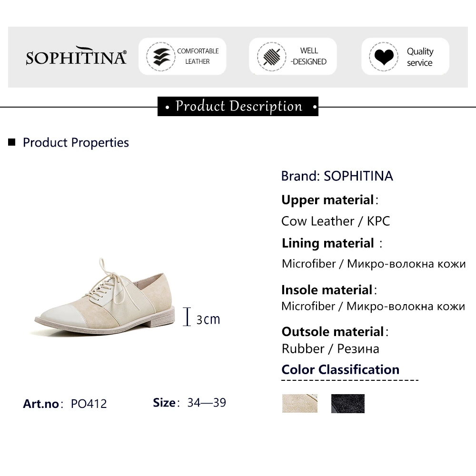Click the Size 34—39 value
476x476 pixels.
(207, 403)
